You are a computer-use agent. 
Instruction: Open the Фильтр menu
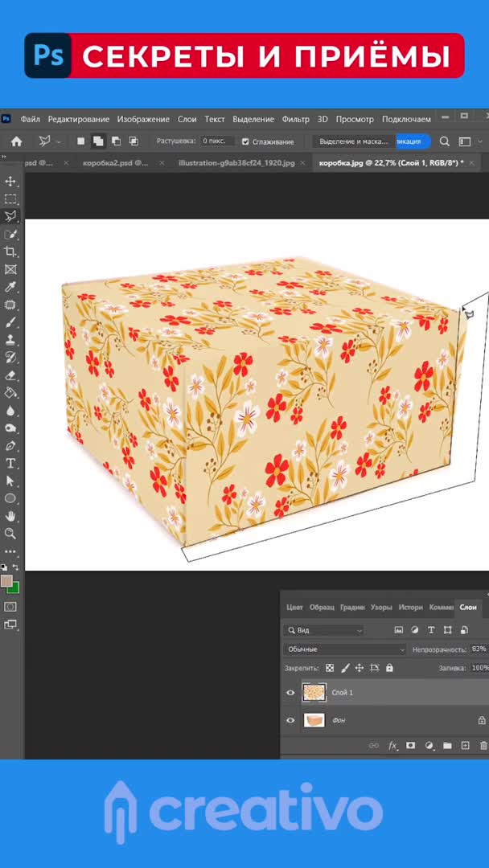[x=295, y=119]
